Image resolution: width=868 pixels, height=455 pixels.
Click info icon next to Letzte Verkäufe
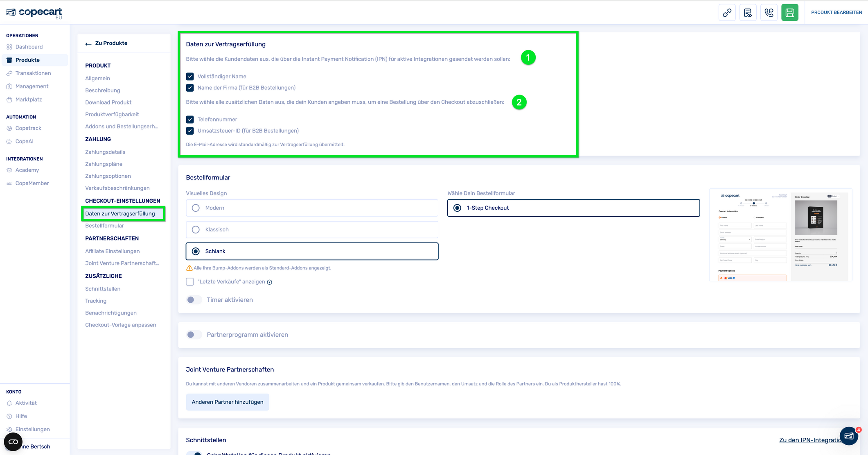point(269,282)
